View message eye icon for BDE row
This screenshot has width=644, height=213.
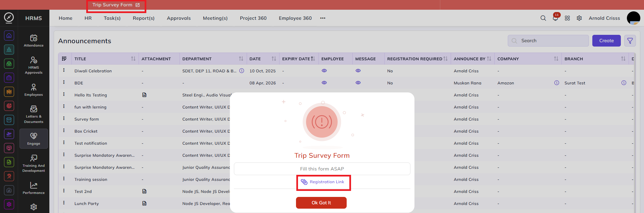pos(358,83)
